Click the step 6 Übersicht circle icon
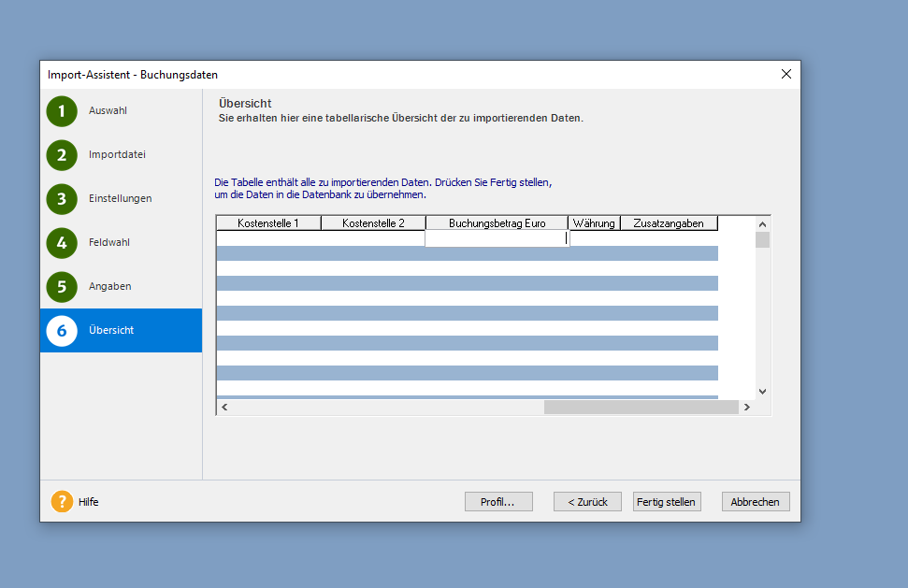Viewport: 908px width, 588px height. [62, 331]
